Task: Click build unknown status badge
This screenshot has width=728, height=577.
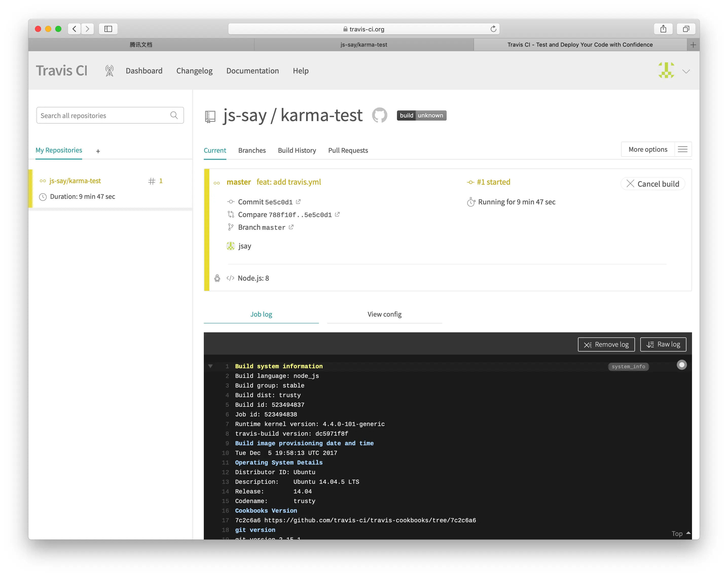Action: point(421,116)
